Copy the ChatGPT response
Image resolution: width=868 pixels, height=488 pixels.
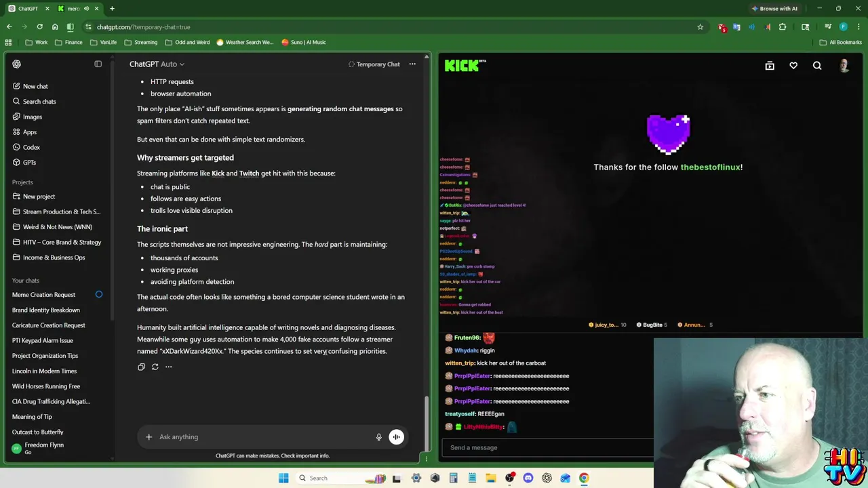pos(141,367)
